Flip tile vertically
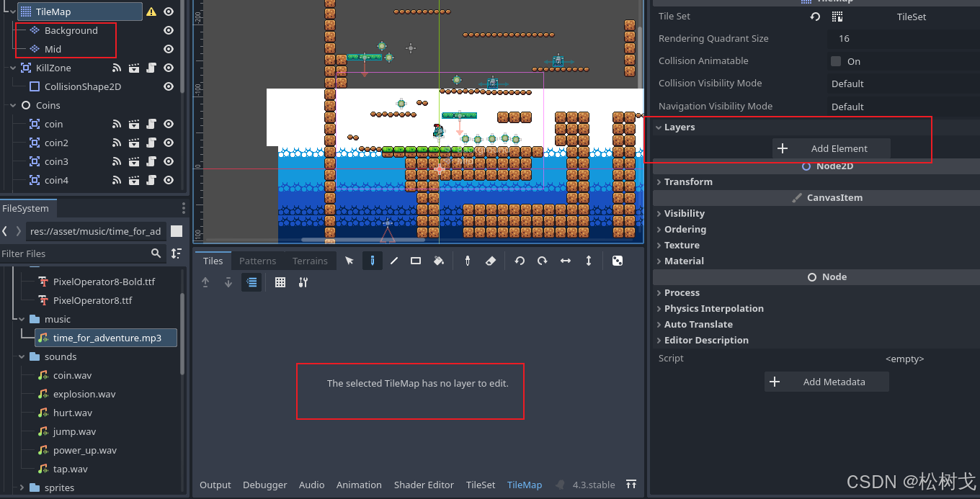Image resolution: width=980 pixels, height=499 pixels. click(589, 261)
